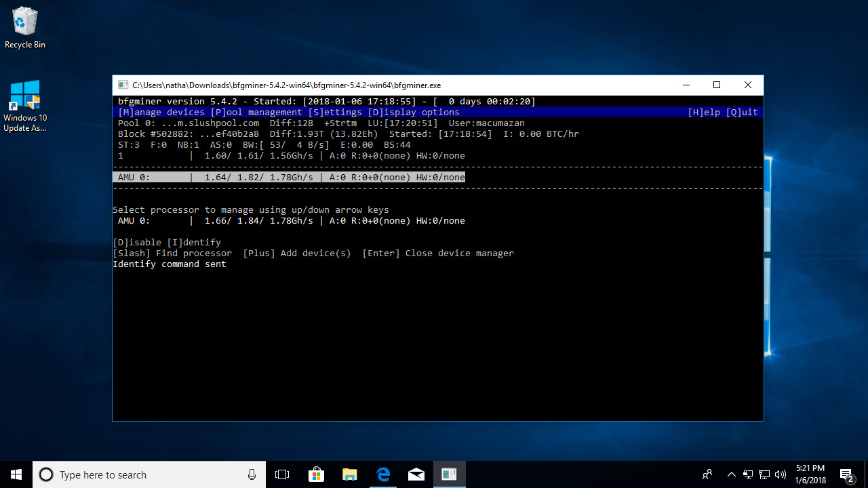Select the Windows 10 Update Assistant shortcut
868x488 pixels.
click(25, 105)
